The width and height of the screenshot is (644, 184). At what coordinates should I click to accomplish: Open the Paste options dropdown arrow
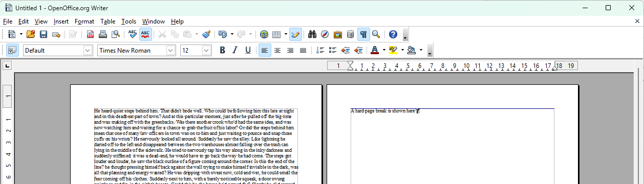(197, 34)
